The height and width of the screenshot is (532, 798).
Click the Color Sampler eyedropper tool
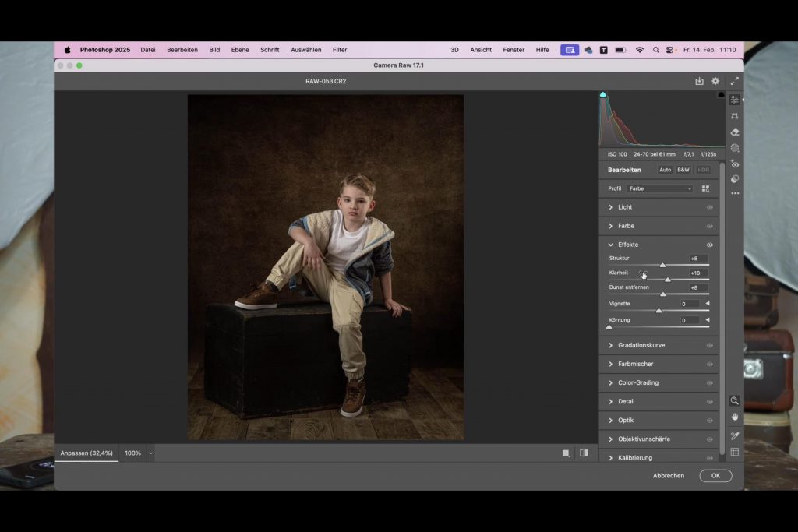[734, 435]
